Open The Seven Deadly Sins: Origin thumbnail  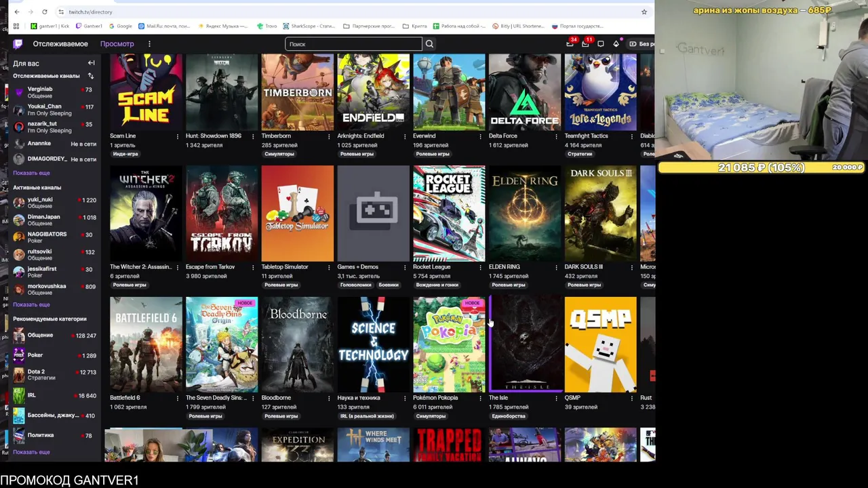[x=222, y=344]
